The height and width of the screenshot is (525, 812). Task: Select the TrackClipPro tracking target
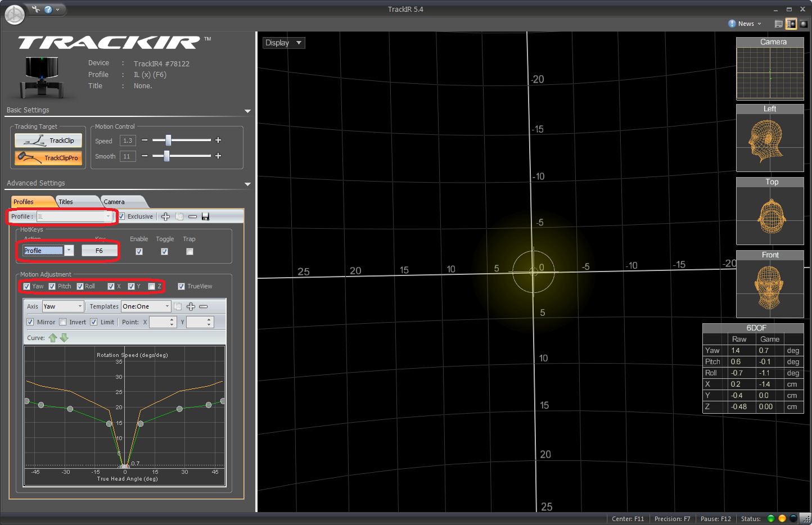click(x=48, y=158)
